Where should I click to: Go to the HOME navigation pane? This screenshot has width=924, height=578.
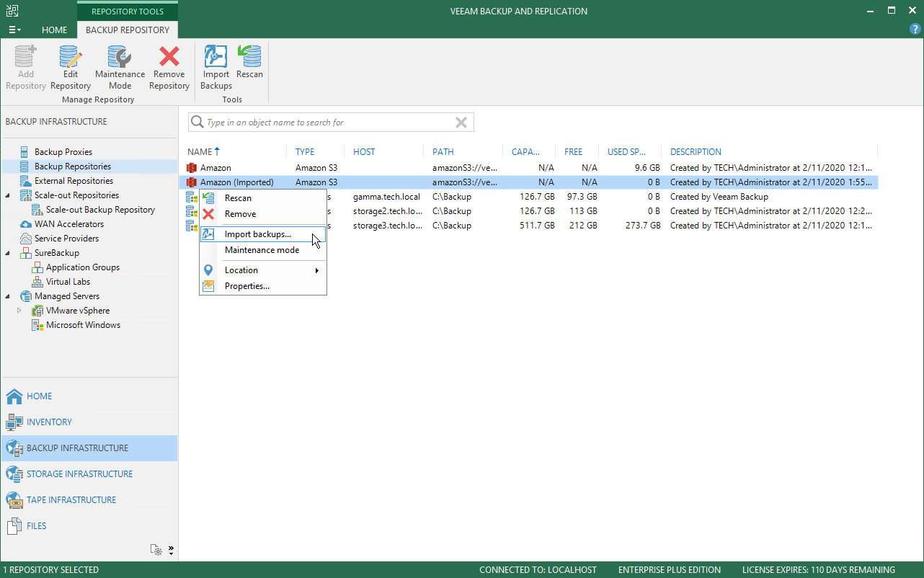point(89,396)
